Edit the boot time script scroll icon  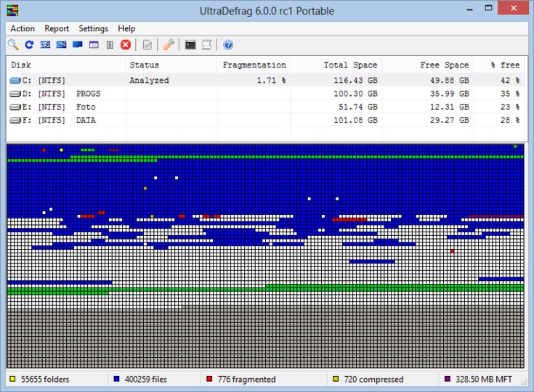tap(207, 44)
